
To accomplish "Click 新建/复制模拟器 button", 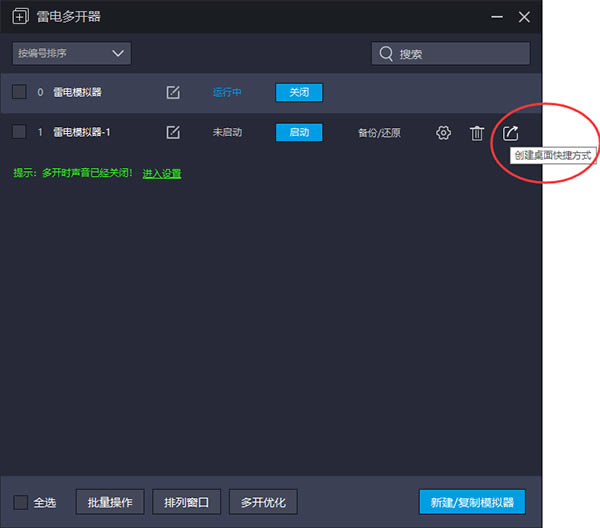I will coord(472,502).
